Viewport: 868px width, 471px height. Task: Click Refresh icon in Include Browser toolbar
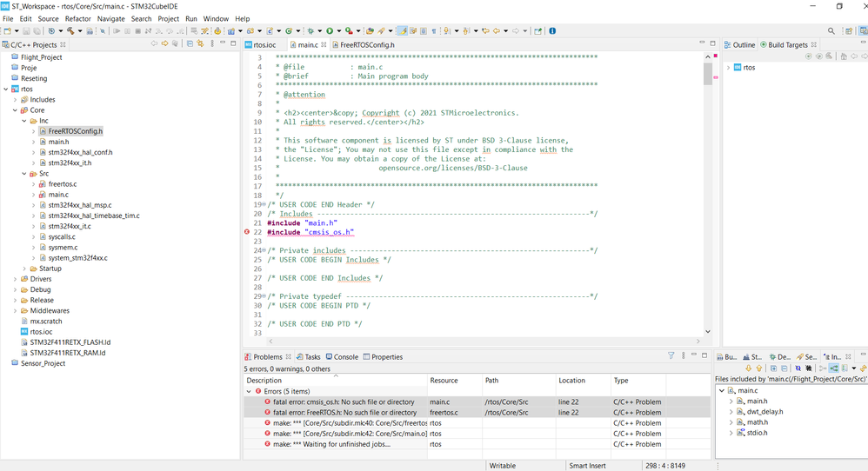[x=863, y=368]
